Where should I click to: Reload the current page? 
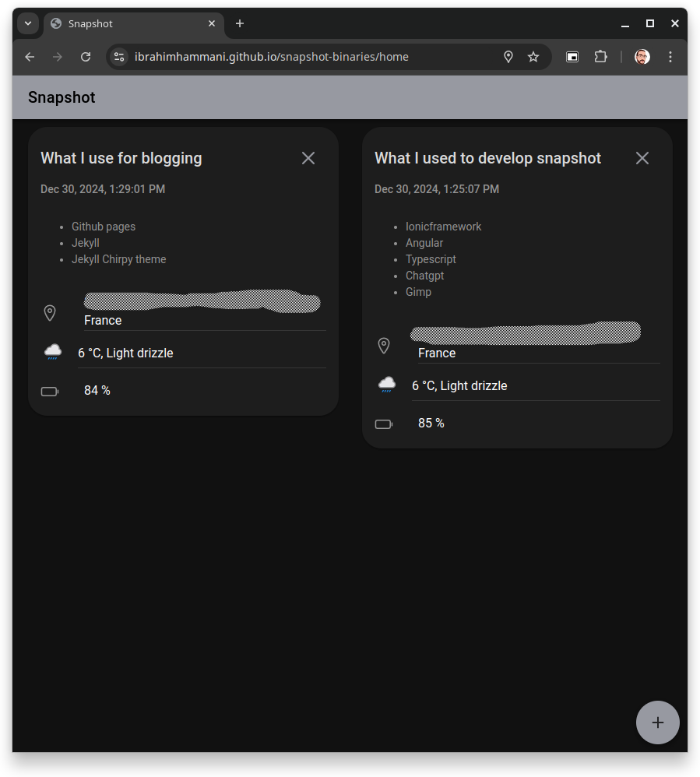86,56
